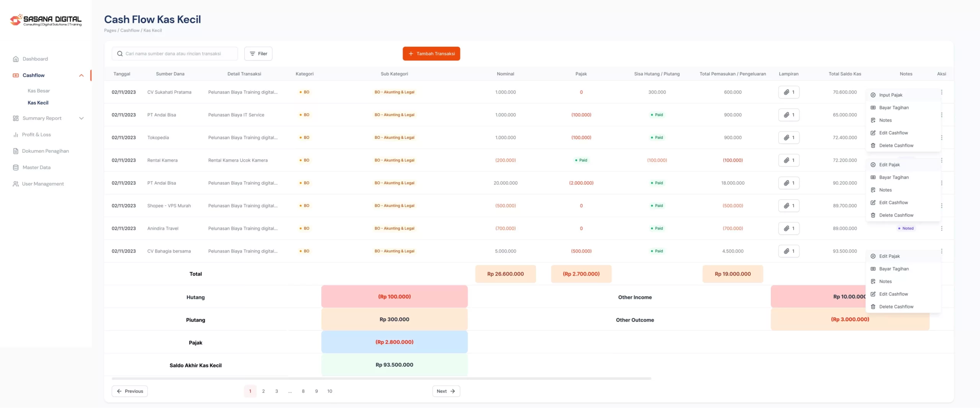Click the Total Saldo Kas column header
The height and width of the screenshot is (408, 980).
(845, 74)
